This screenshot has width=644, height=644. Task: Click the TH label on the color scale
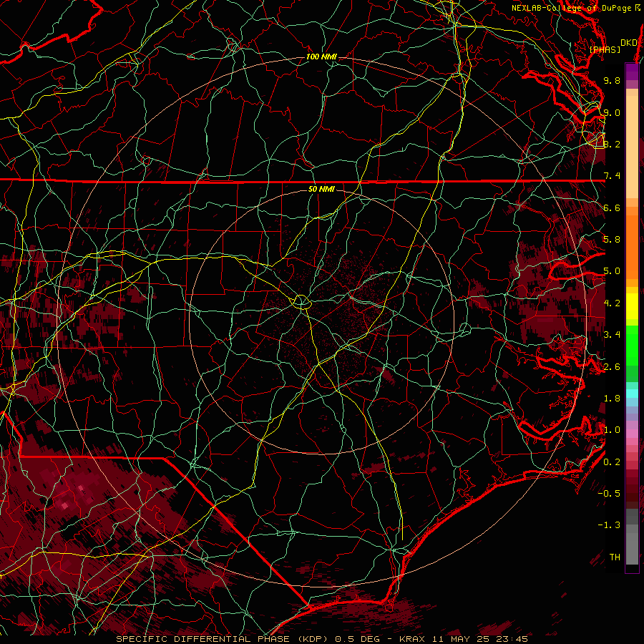615,557
